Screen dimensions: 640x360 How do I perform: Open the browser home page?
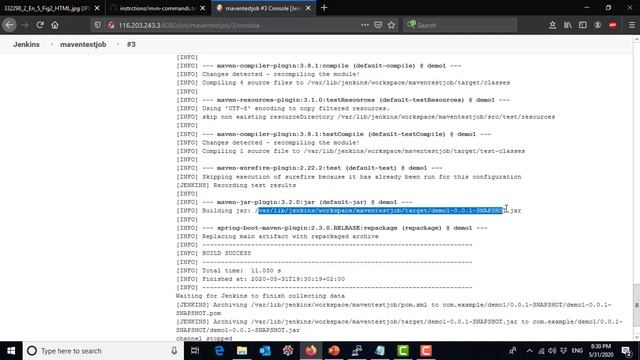click(55, 25)
